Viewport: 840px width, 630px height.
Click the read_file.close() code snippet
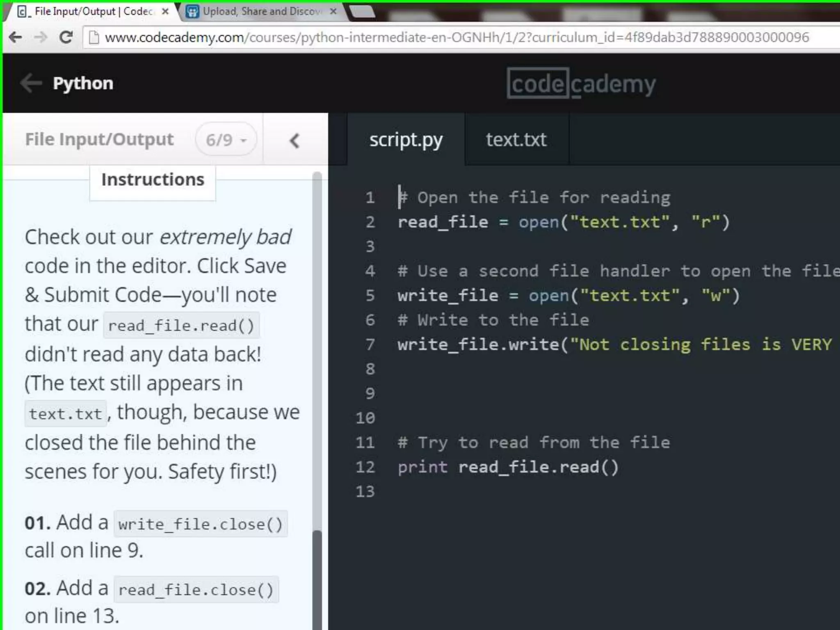(x=196, y=589)
